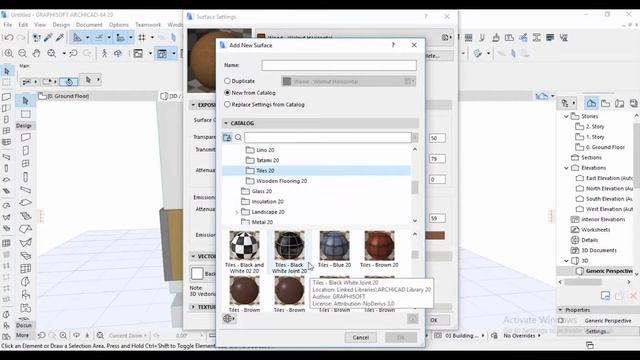Click the Layout Book icon in Navigator

point(619,103)
